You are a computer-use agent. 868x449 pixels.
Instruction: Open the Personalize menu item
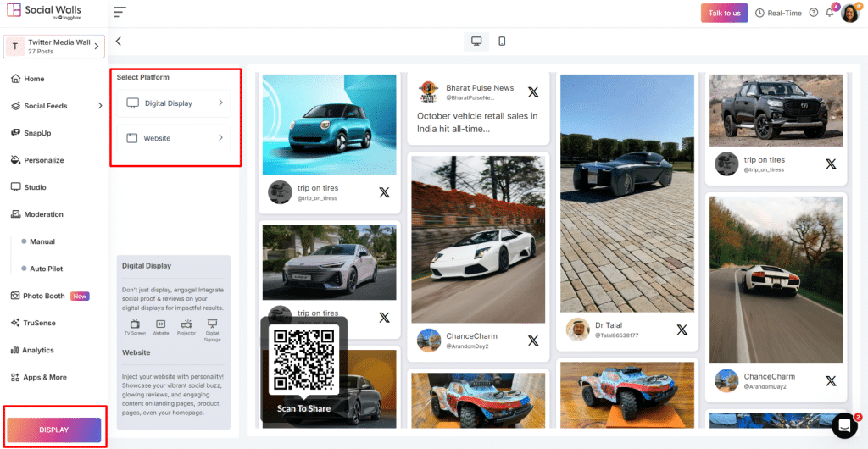[43, 160]
